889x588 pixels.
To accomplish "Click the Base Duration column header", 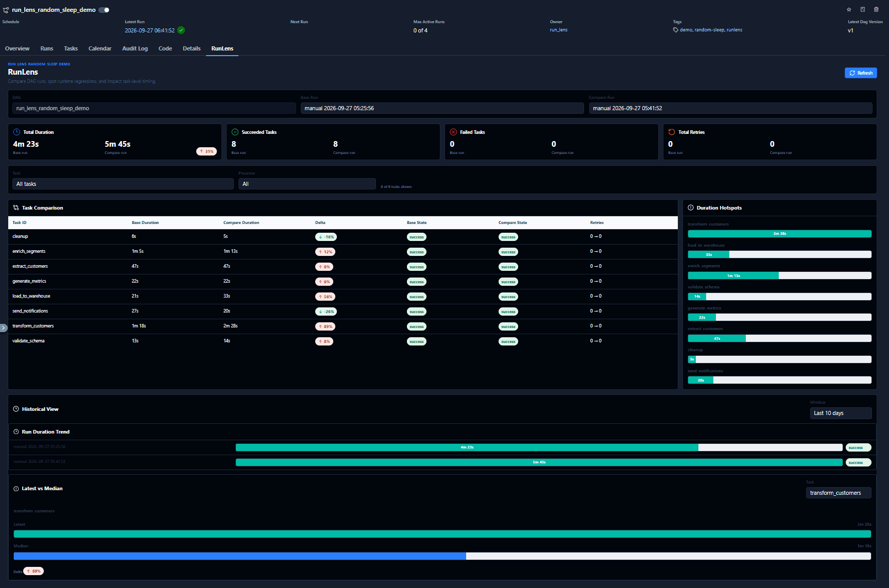I will pos(145,222).
